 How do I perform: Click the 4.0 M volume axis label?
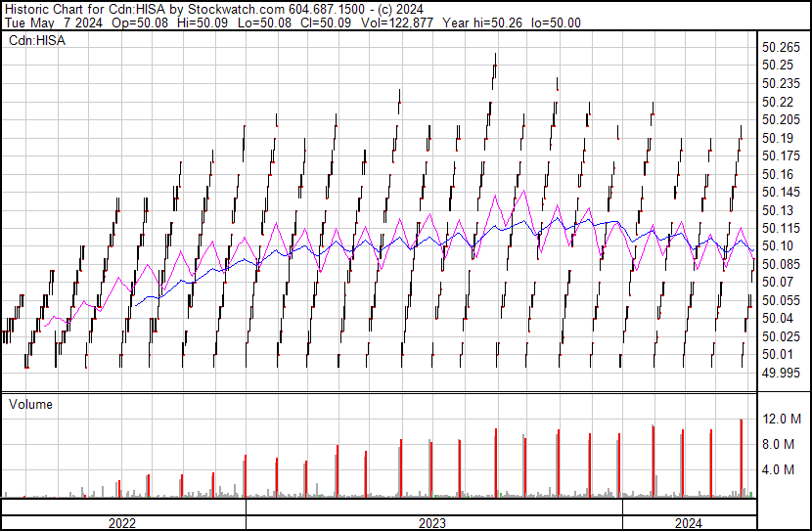point(779,470)
